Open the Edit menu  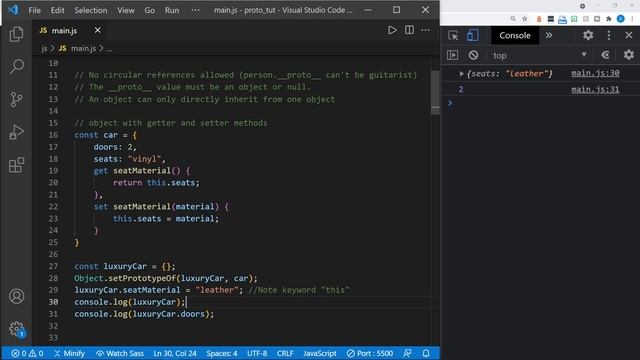click(x=57, y=10)
